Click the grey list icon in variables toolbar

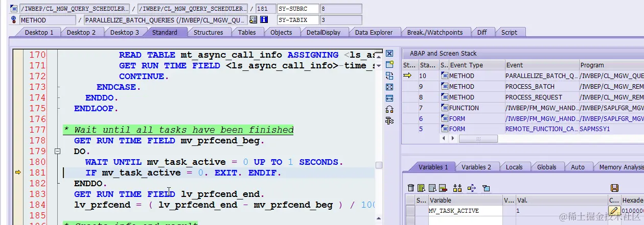tap(432, 188)
